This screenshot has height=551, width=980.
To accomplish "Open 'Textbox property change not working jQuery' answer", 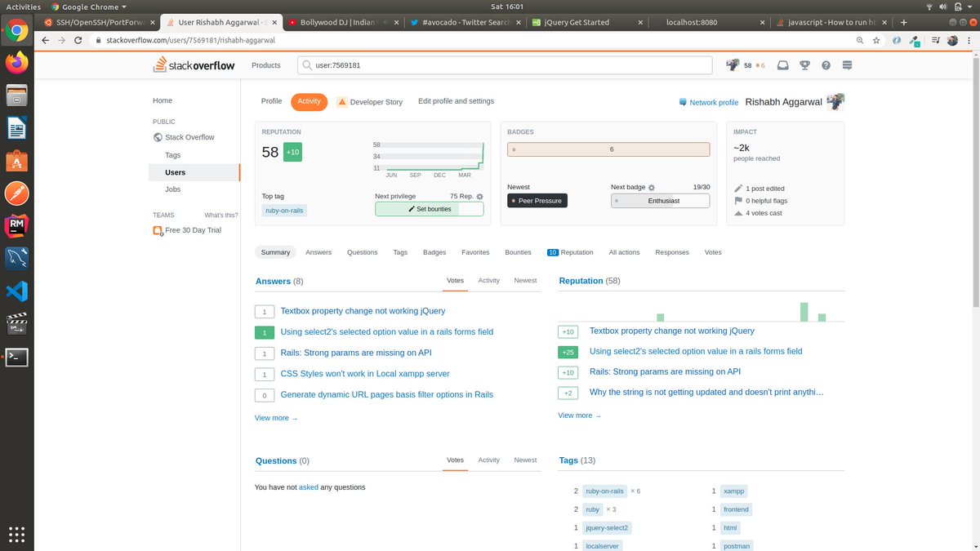I will click(363, 311).
